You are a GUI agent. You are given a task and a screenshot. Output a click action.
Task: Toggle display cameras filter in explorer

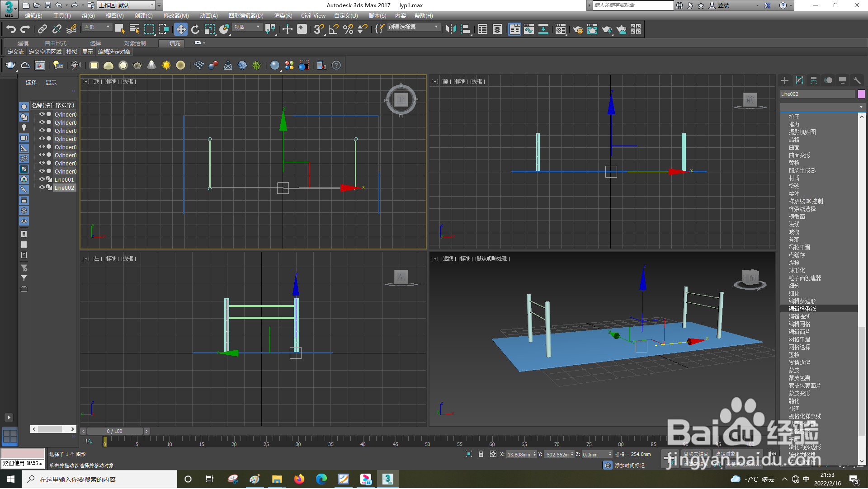tap(24, 138)
